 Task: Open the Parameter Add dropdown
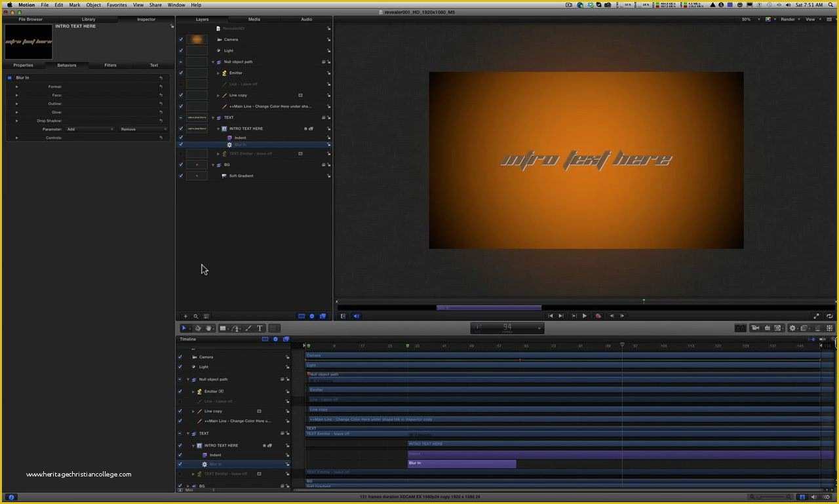tap(90, 129)
